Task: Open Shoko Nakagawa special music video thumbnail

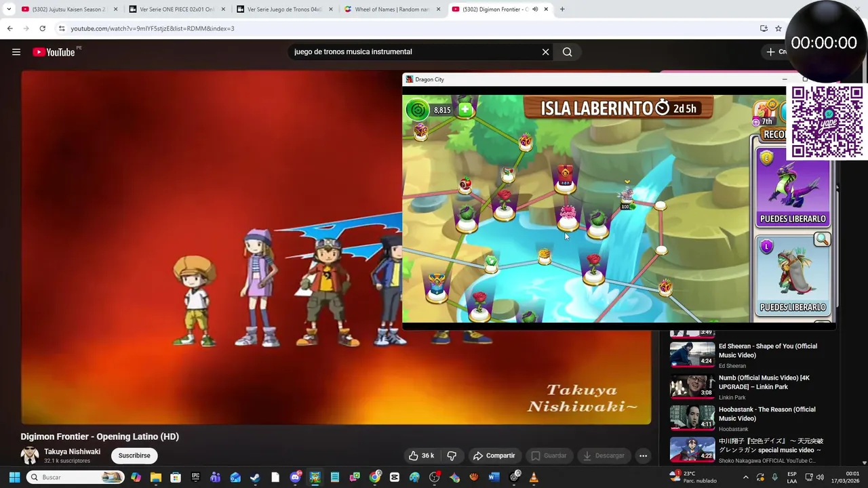Action: tap(692, 449)
